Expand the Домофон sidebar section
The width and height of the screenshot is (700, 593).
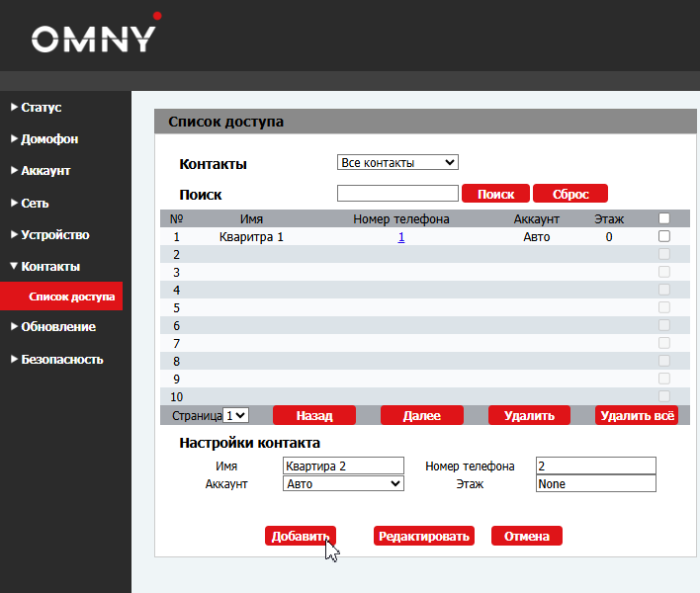(49, 139)
